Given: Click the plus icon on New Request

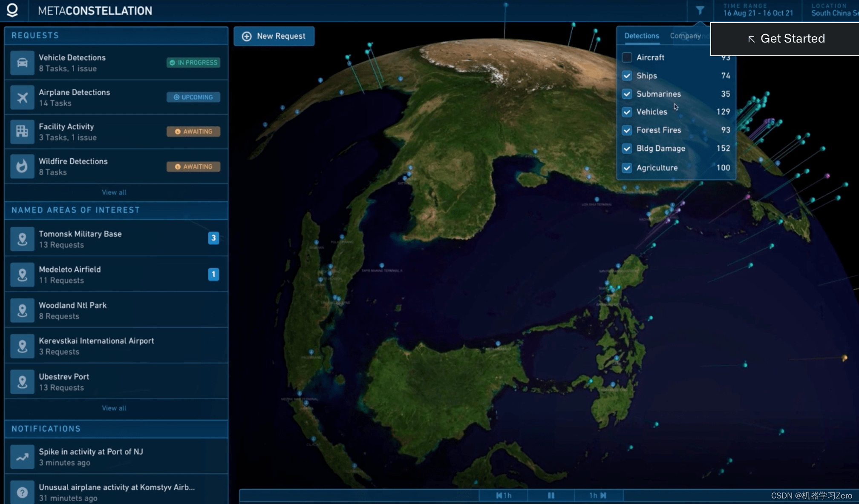Looking at the screenshot, I should pos(247,36).
